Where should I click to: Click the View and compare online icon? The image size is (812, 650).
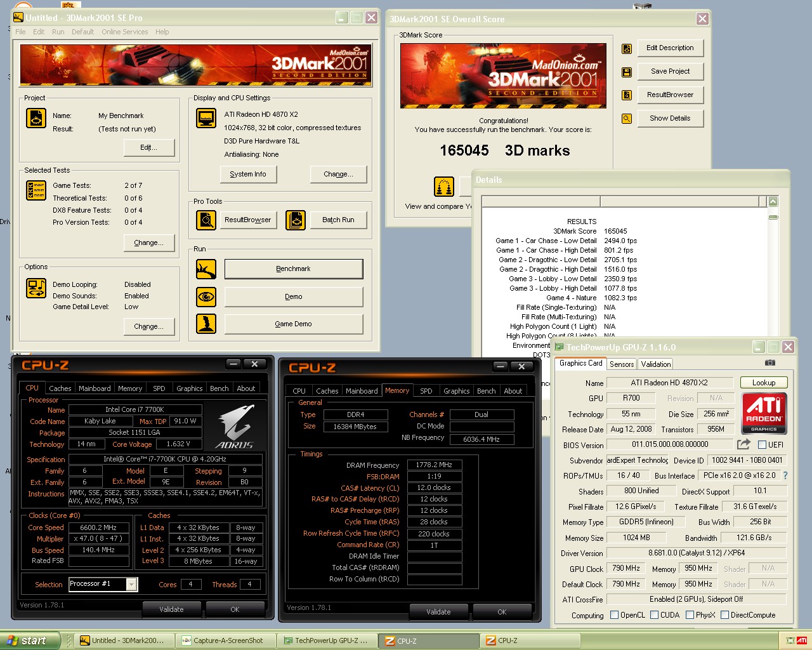(444, 187)
